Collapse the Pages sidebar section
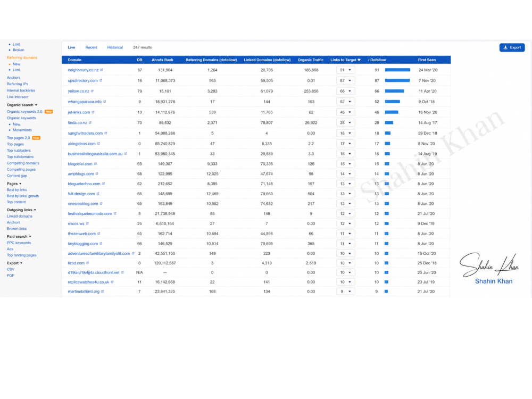The image size is (532, 399). click(14, 184)
